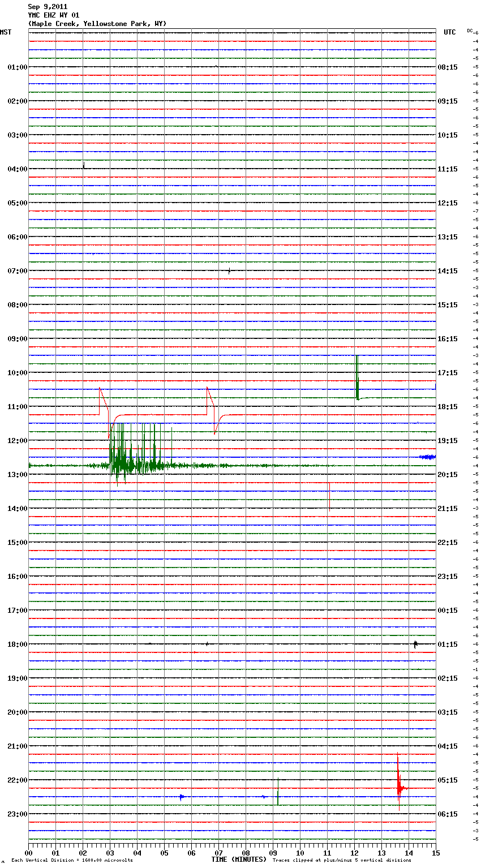
Task: Click the MST timezone header label
Action: click(x=6, y=32)
